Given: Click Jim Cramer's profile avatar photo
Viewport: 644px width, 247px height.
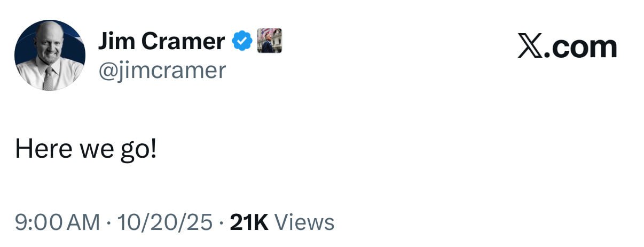Looking at the screenshot, I should [49, 55].
